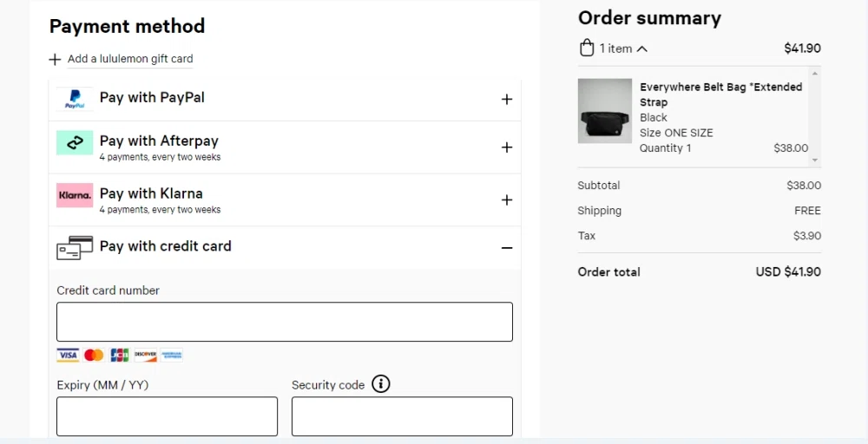868x444 pixels.
Task: Click the Discover card logo
Action: [145, 355]
